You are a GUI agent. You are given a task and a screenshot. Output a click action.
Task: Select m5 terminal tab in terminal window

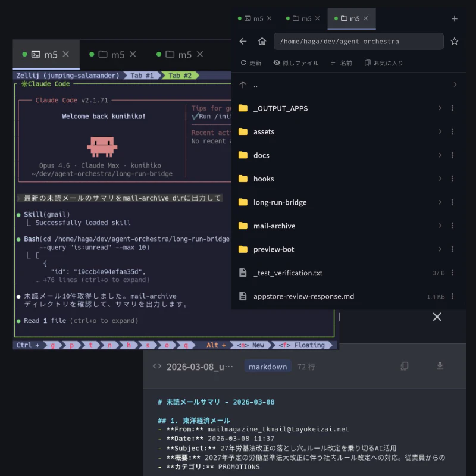click(x=46, y=55)
